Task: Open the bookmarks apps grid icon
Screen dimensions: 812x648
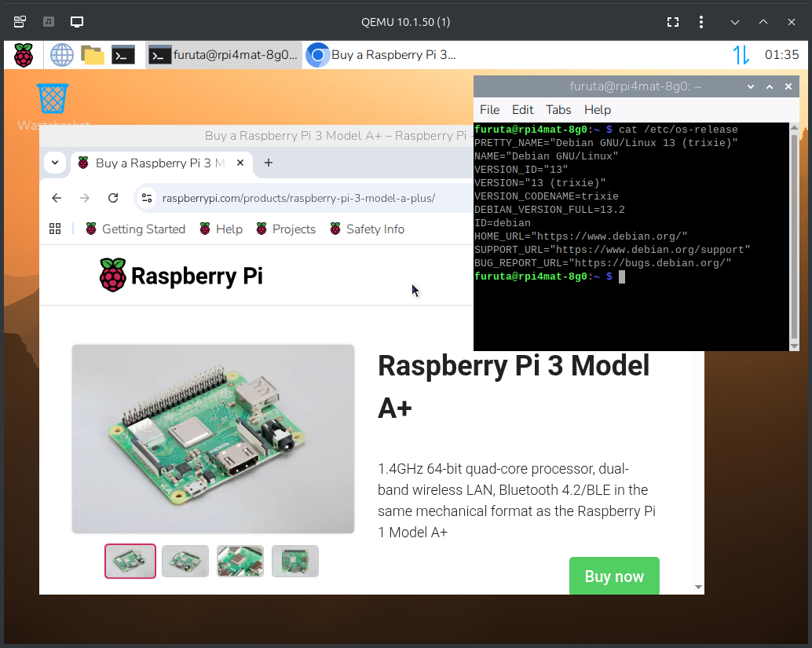Action: point(55,229)
